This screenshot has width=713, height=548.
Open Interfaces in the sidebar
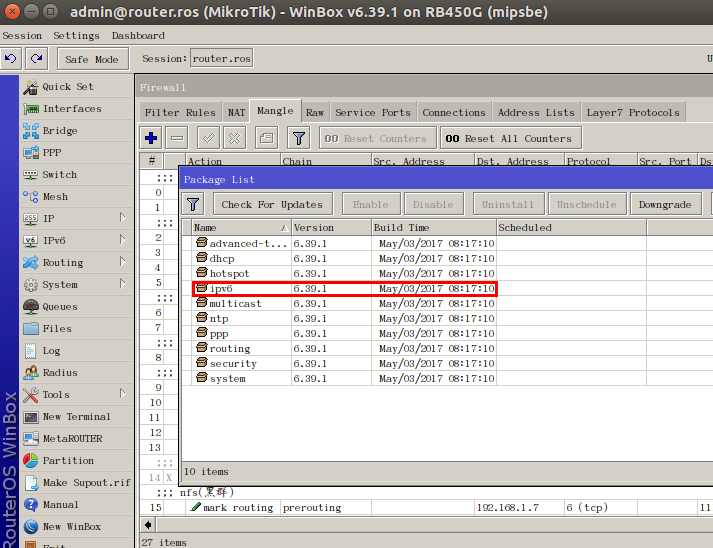click(76, 109)
